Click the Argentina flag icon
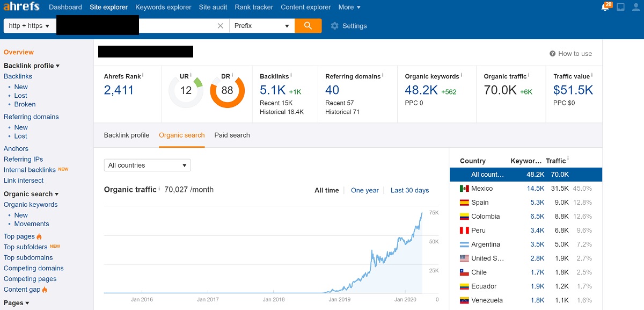This screenshot has height=310, width=644. [x=465, y=244]
